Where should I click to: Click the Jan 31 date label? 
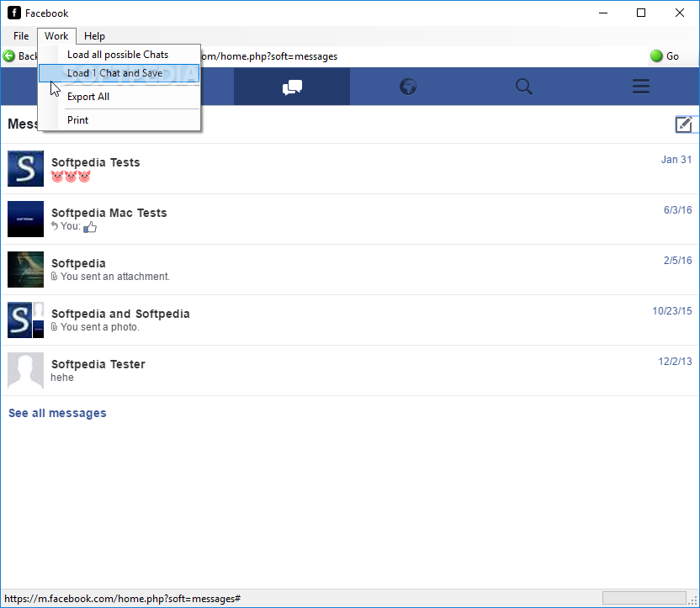[676, 160]
